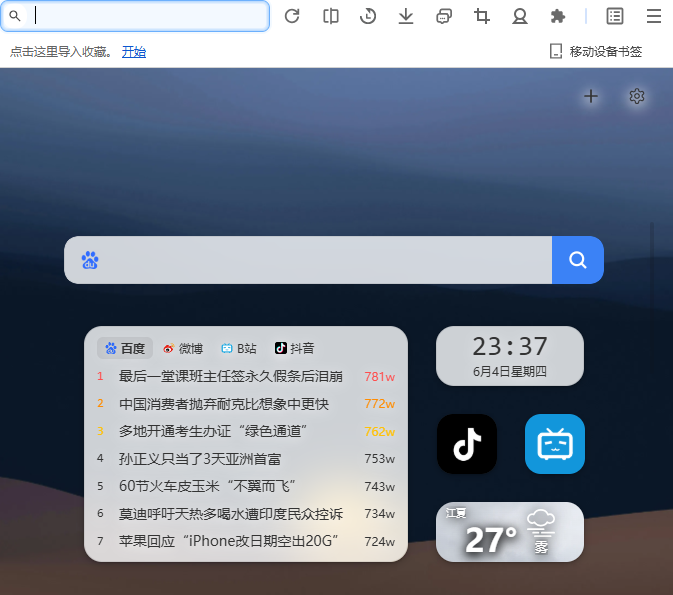Click the page vertical scrollbar
This screenshot has height=595, width=673.
[652, 301]
